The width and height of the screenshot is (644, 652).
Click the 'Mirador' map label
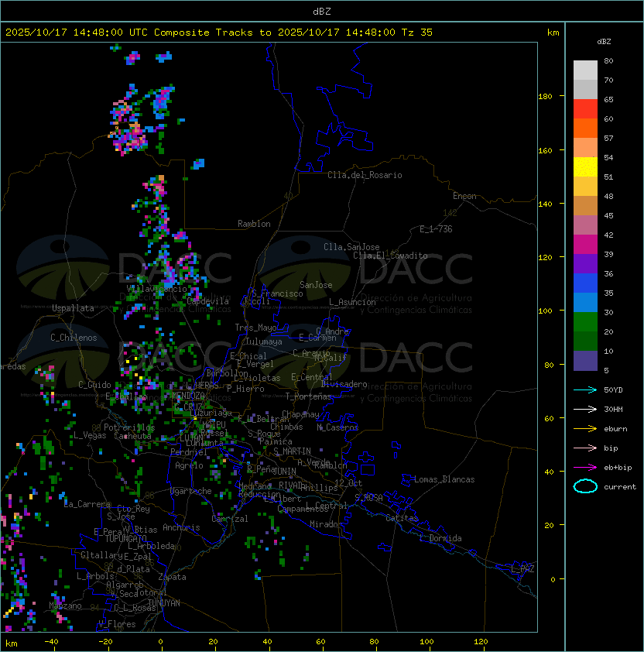[327, 524]
